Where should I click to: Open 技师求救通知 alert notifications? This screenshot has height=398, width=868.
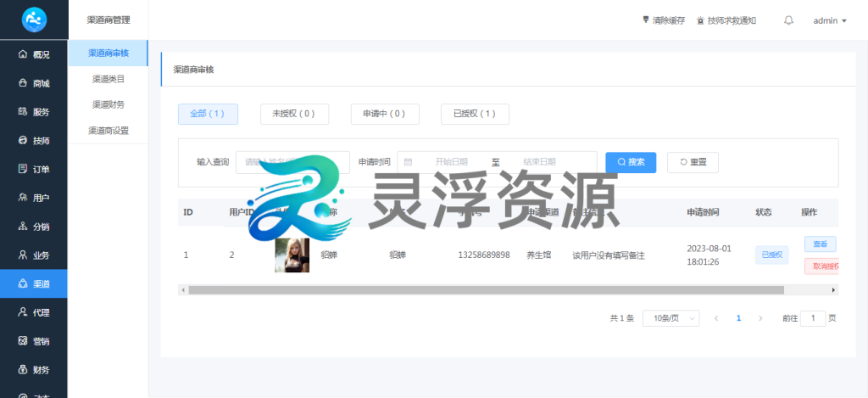tap(726, 20)
